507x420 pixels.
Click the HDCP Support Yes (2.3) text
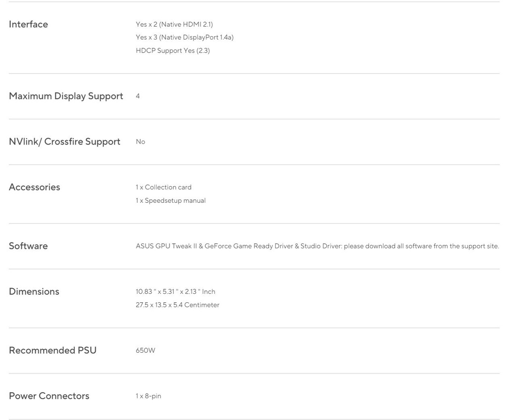click(173, 50)
